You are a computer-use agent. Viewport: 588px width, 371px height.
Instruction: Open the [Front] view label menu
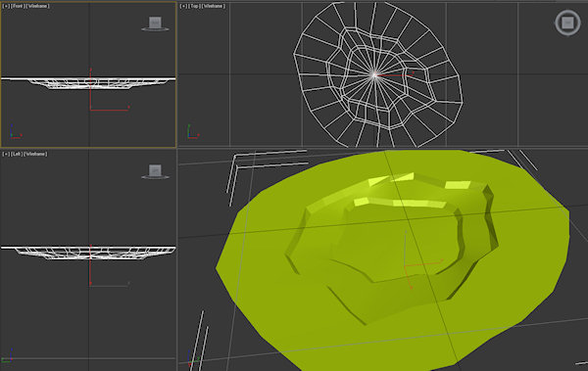[x=18, y=6]
